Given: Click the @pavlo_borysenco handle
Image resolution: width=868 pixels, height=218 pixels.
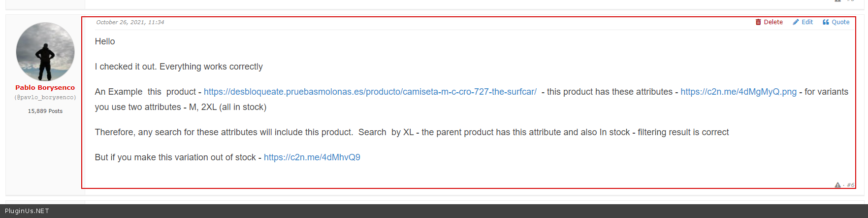Looking at the screenshot, I should tap(45, 98).
